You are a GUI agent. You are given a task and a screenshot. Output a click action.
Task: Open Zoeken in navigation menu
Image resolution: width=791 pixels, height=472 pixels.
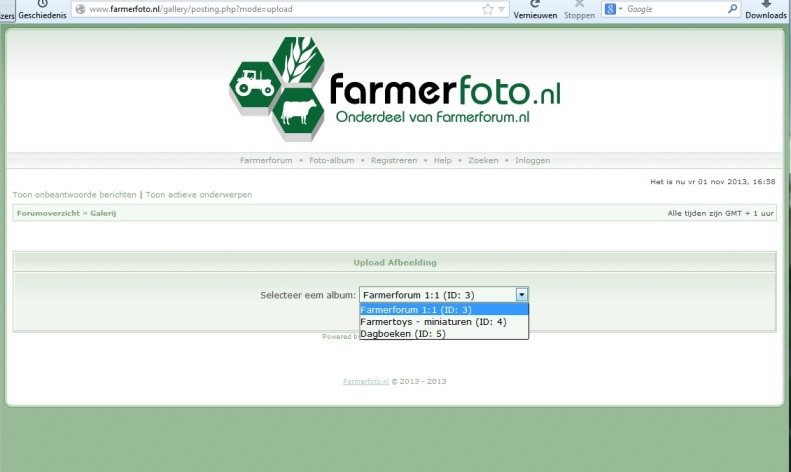click(483, 160)
